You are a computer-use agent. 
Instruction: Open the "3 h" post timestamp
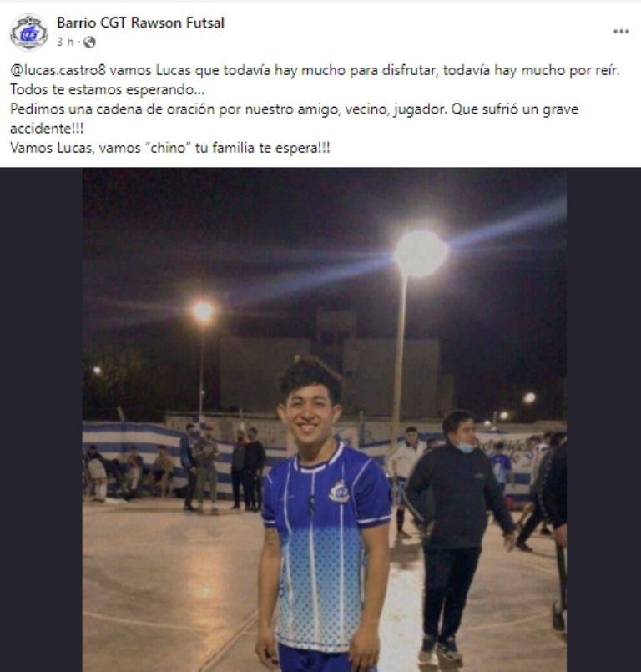pyautogui.click(x=65, y=42)
